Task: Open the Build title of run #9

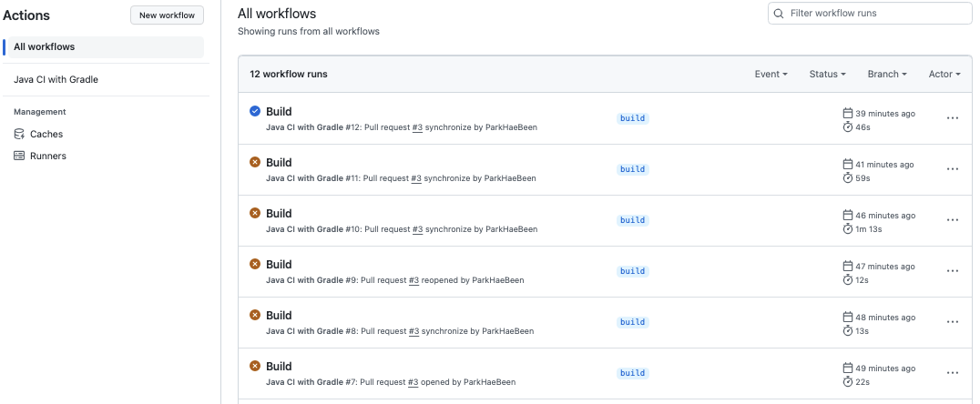Action: [279, 264]
